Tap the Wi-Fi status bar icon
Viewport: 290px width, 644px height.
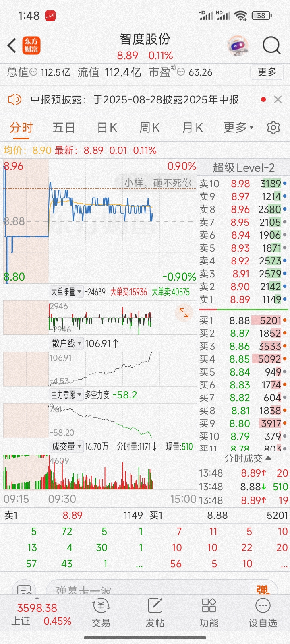tap(241, 16)
